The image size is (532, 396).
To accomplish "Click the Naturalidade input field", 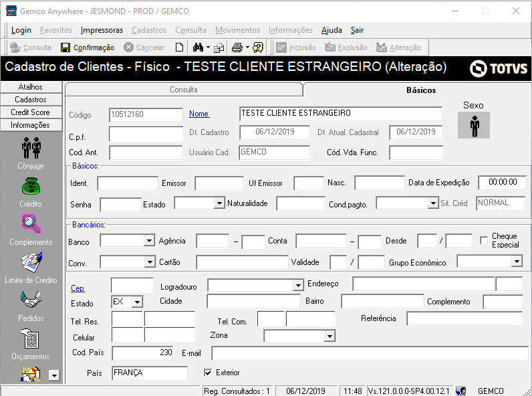I will [301, 203].
